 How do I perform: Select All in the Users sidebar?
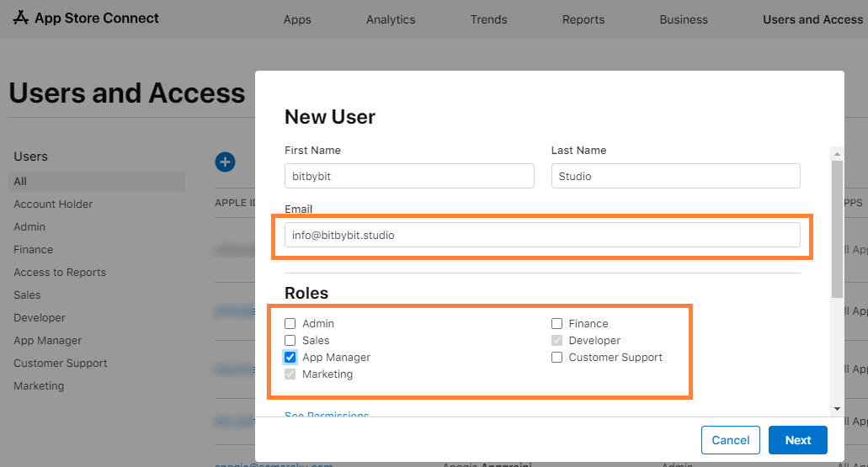tap(97, 182)
